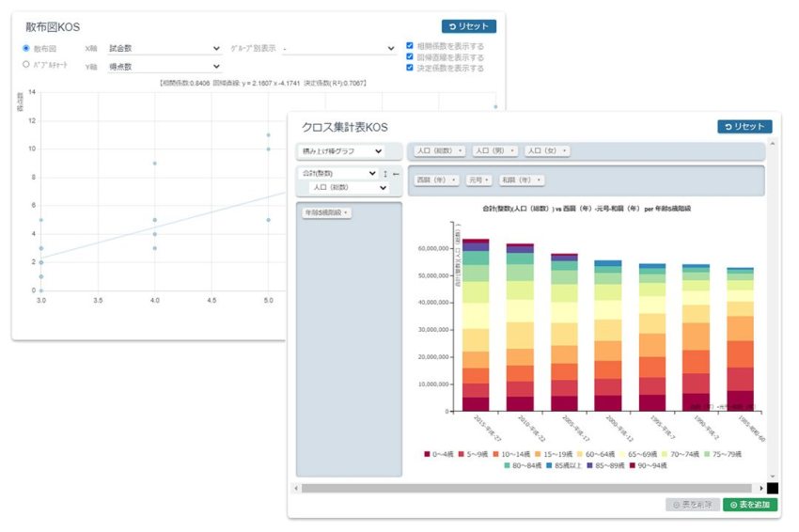The height and width of the screenshot is (532, 799).
Task: Uncheck 相関係数を表示する checkbox
Action: pyautogui.click(x=410, y=46)
